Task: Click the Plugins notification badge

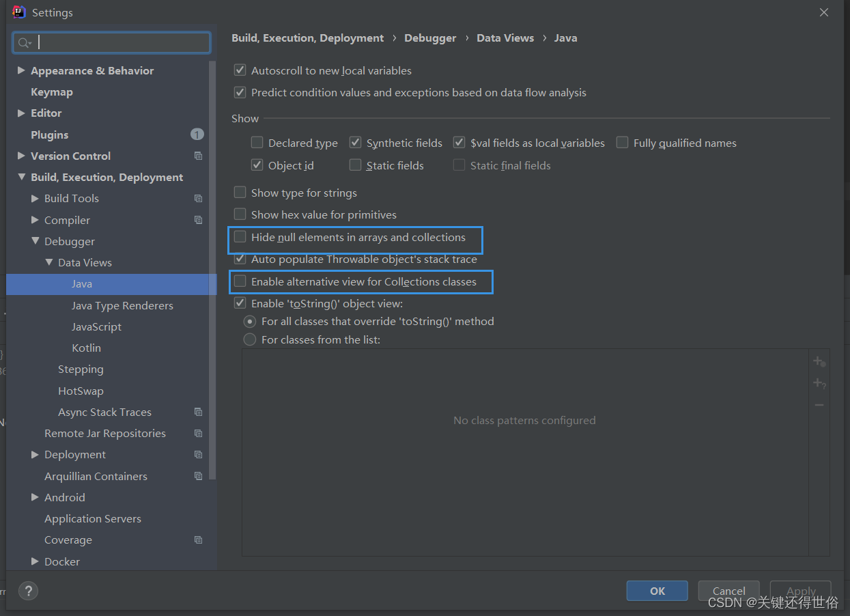Action: 197,135
